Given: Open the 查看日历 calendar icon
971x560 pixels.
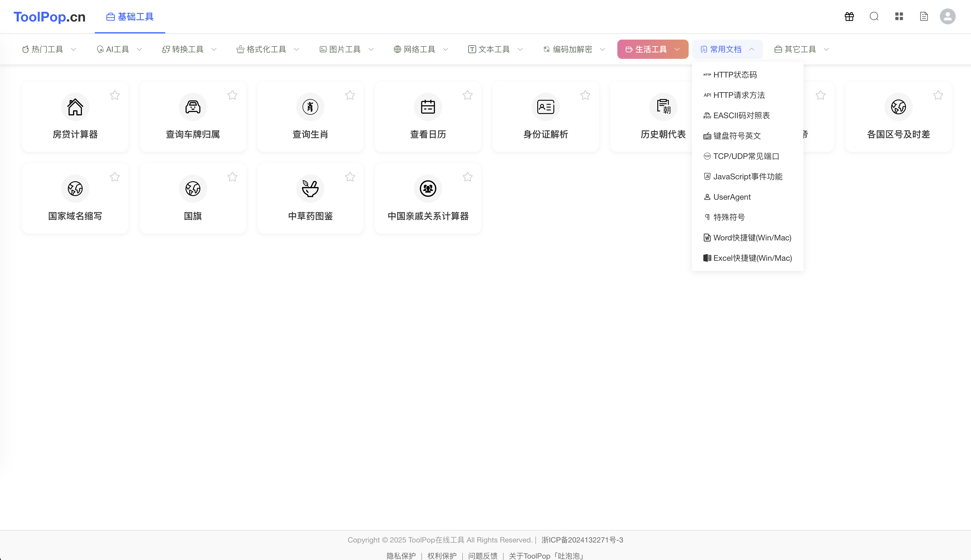Looking at the screenshot, I should (428, 107).
